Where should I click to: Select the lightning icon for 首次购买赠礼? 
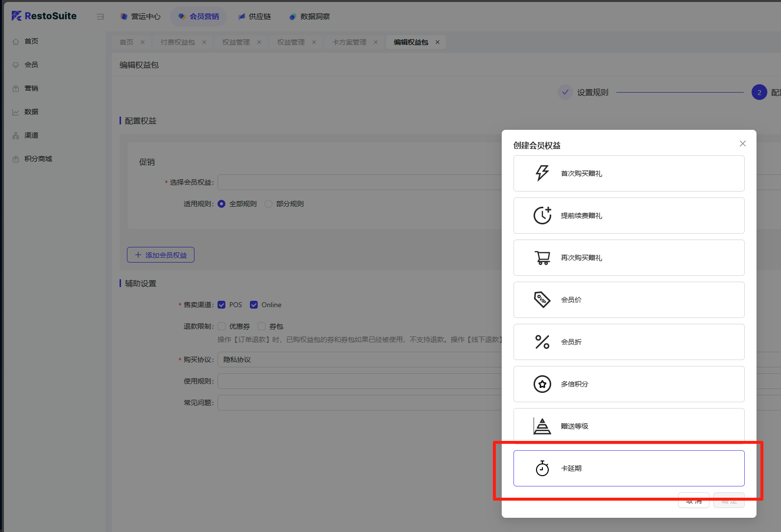[542, 173]
